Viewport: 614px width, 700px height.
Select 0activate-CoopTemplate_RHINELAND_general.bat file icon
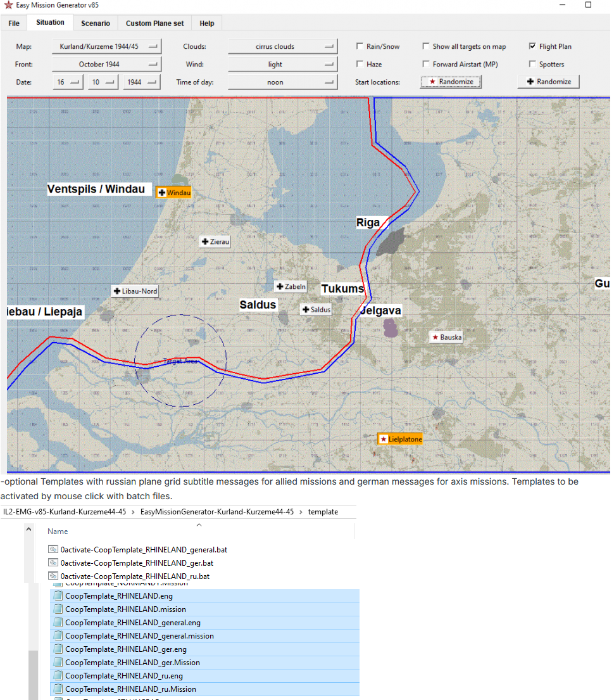(x=53, y=549)
